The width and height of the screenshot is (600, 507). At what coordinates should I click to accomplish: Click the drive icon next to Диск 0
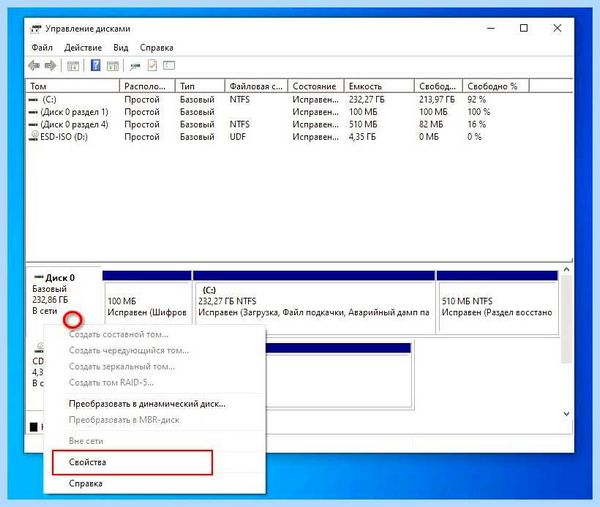(x=39, y=277)
